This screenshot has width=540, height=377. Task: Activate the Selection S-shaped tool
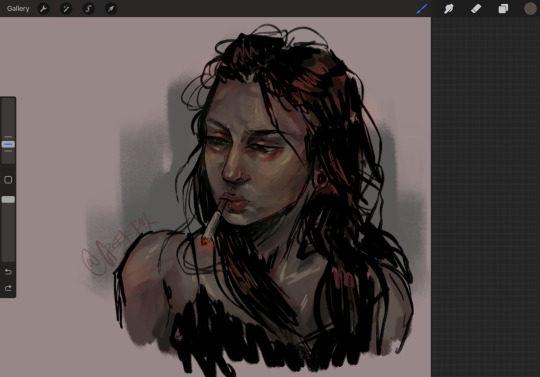point(89,9)
